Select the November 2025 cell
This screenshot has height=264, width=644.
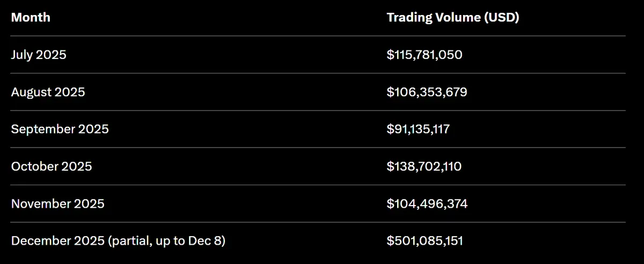click(x=58, y=204)
